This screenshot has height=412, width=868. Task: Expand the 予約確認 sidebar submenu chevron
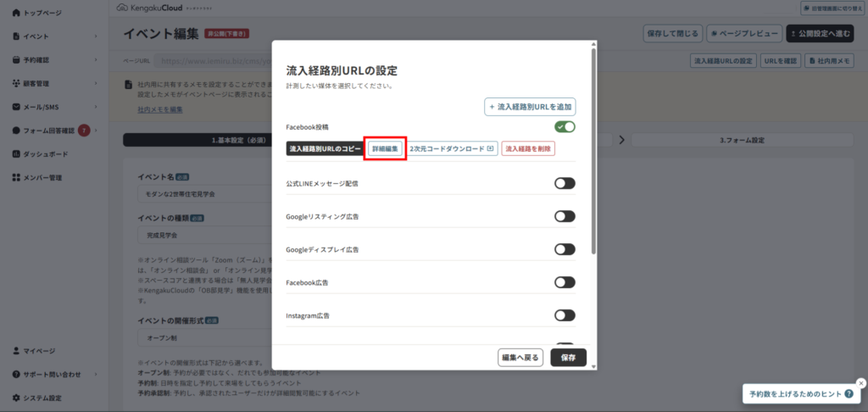[x=96, y=60]
